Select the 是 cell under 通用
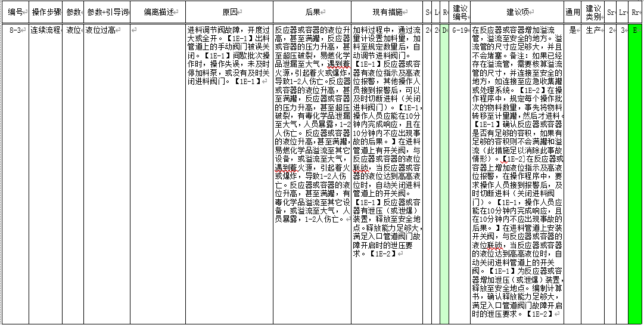 click(x=573, y=174)
